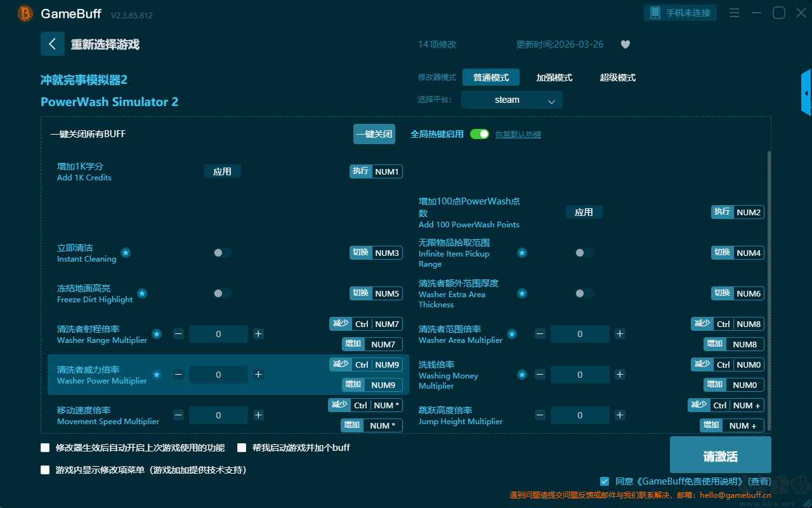
Task: Click the star icon beside Instant Cleaning
Action: (x=126, y=253)
